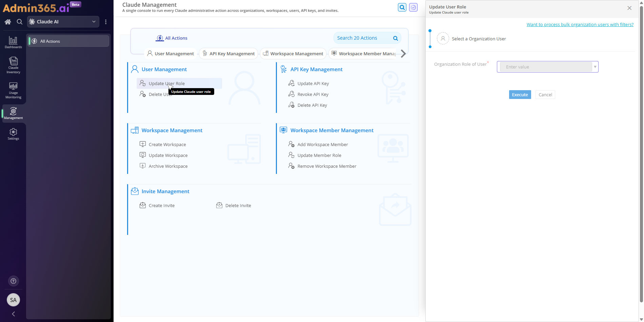Click the help question mark icon
This screenshot has height=322, width=644.
coord(13,281)
